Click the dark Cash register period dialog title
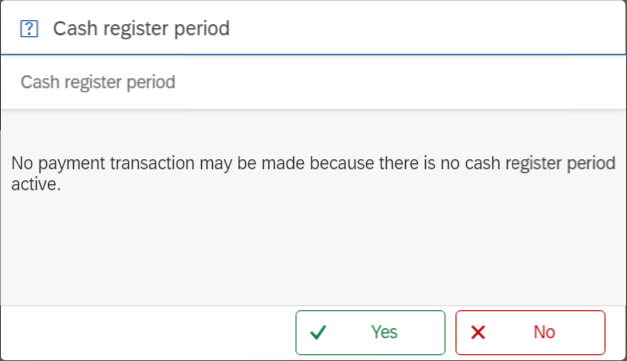Image resolution: width=627 pixels, height=361 pixels. [141, 29]
